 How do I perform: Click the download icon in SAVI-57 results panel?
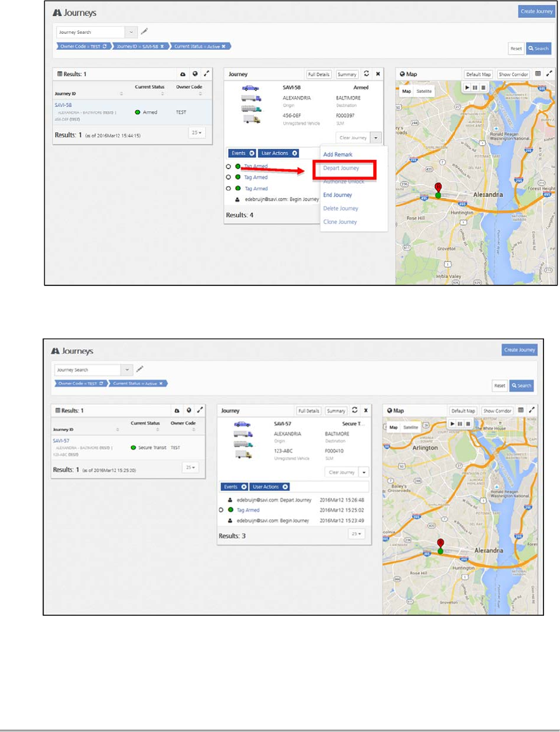(177, 411)
